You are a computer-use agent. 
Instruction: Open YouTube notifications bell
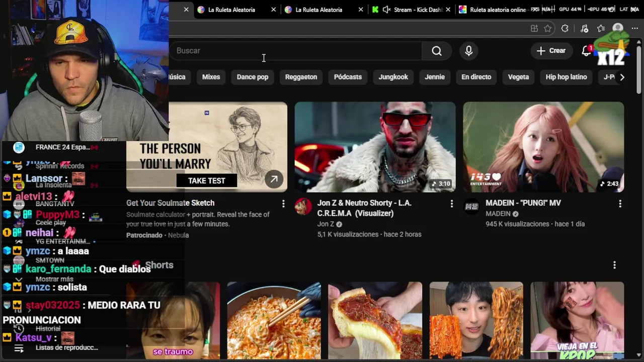coord(587,51)
